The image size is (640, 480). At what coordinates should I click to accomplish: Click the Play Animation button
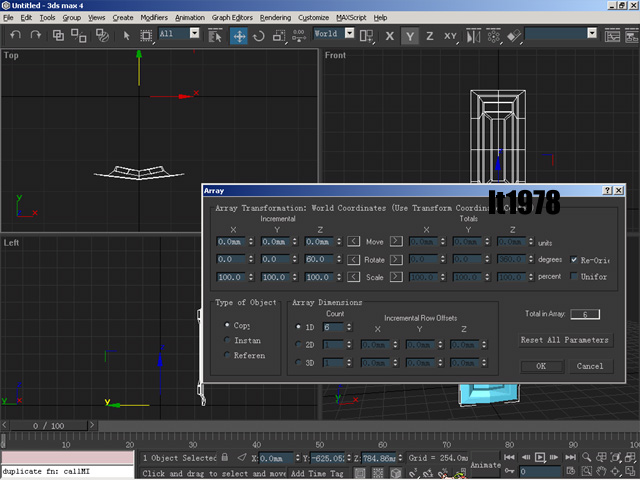540,457
